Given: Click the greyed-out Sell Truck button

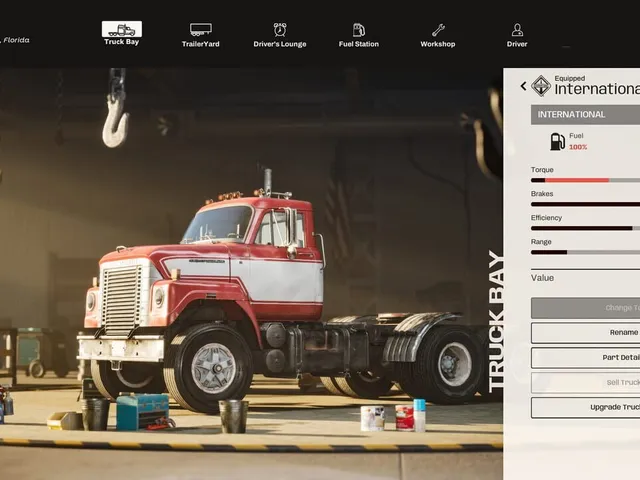Looking at the screenshot, I should point(585,382).
